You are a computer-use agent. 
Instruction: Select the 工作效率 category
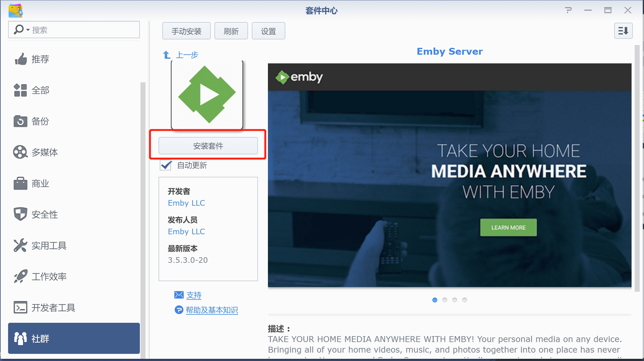49,276
